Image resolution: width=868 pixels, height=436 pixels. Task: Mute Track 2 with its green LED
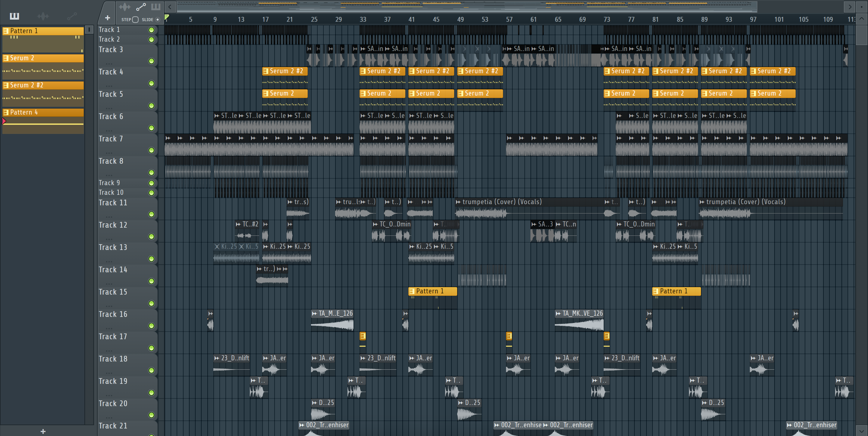[151, 40]
